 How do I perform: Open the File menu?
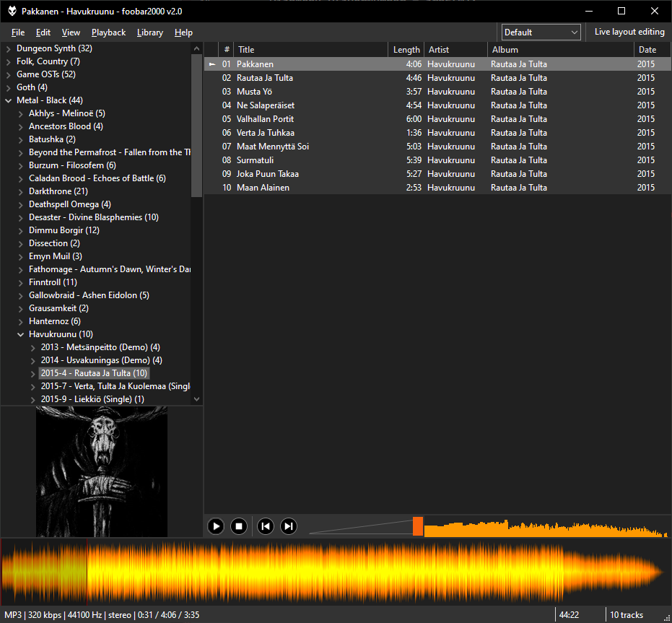click(x=18, y=32)
